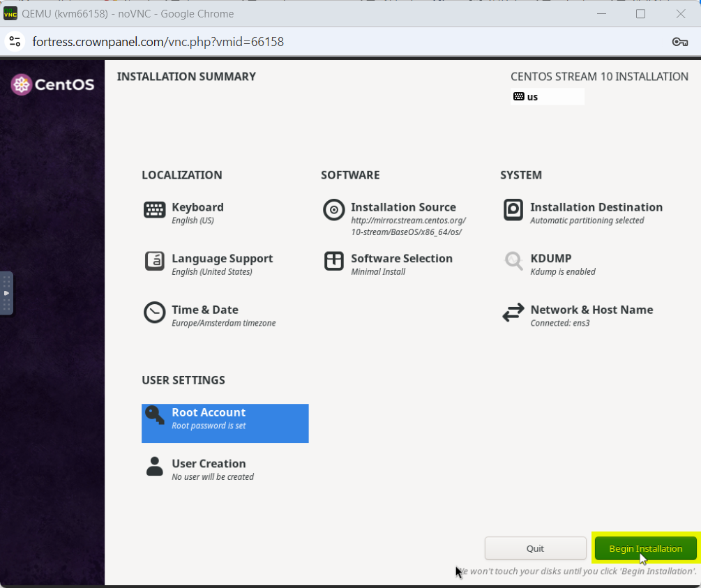The width and height of the screenshot is (701, 588).
Task: Click the INSTALLATION SUMMARY heading
Action: tap(186, 77)
